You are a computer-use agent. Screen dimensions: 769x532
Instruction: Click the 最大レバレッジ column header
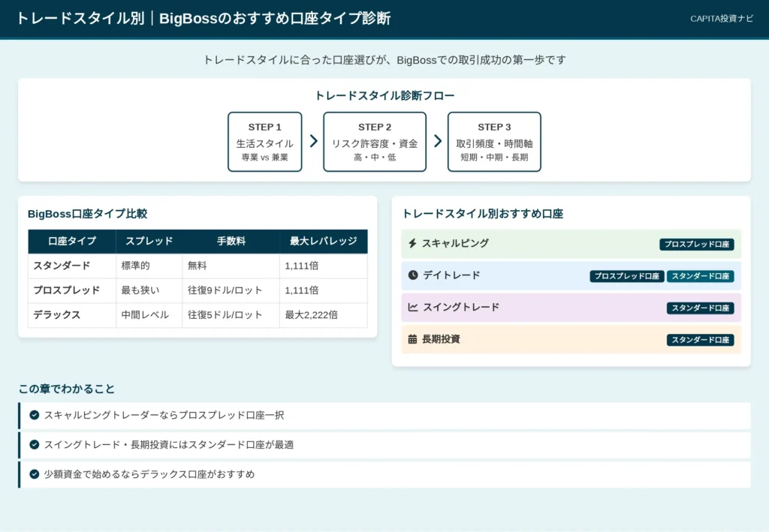(323, 241)
